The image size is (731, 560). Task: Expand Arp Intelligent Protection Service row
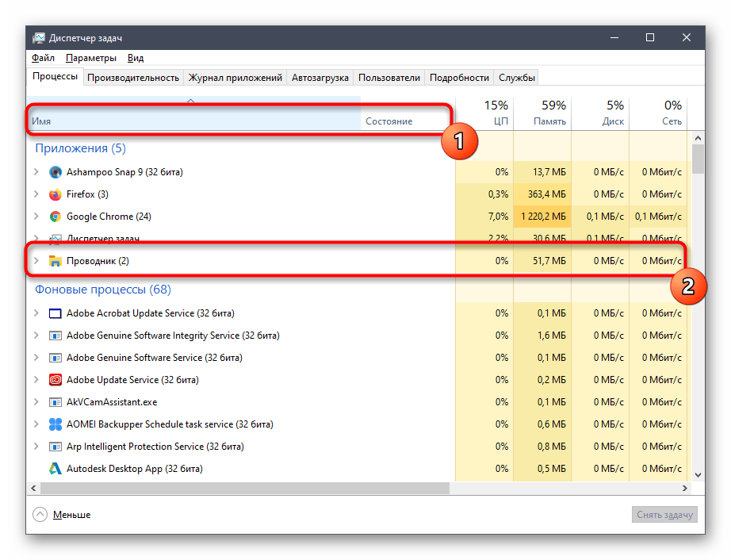(36, 447)
